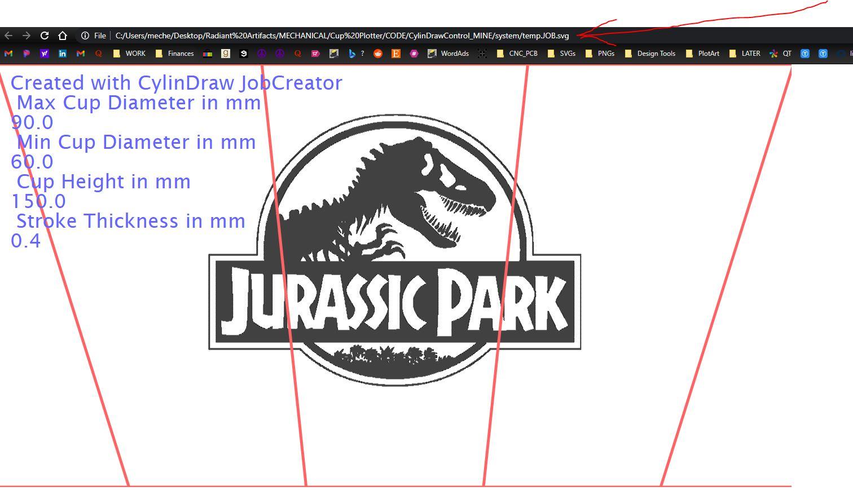The image size is (853, 504).
Task: Click the 'Stroke Thickness in mm' text
Action: [131, 221]
